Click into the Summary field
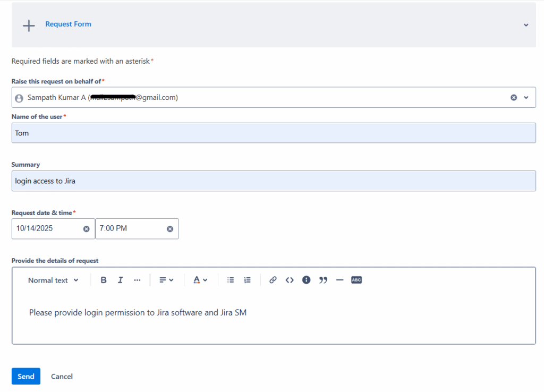The image size is (544, 392). pos(274,181)
